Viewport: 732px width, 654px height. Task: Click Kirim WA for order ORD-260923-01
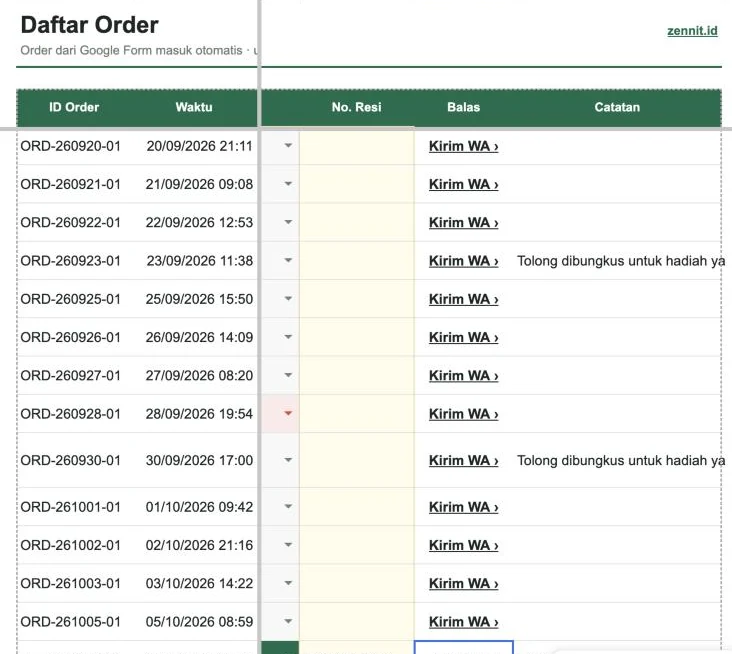pos(464,261)
